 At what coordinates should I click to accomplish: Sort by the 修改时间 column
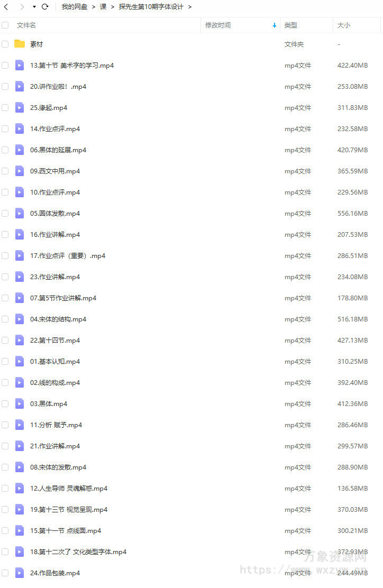tap(218, 25)
